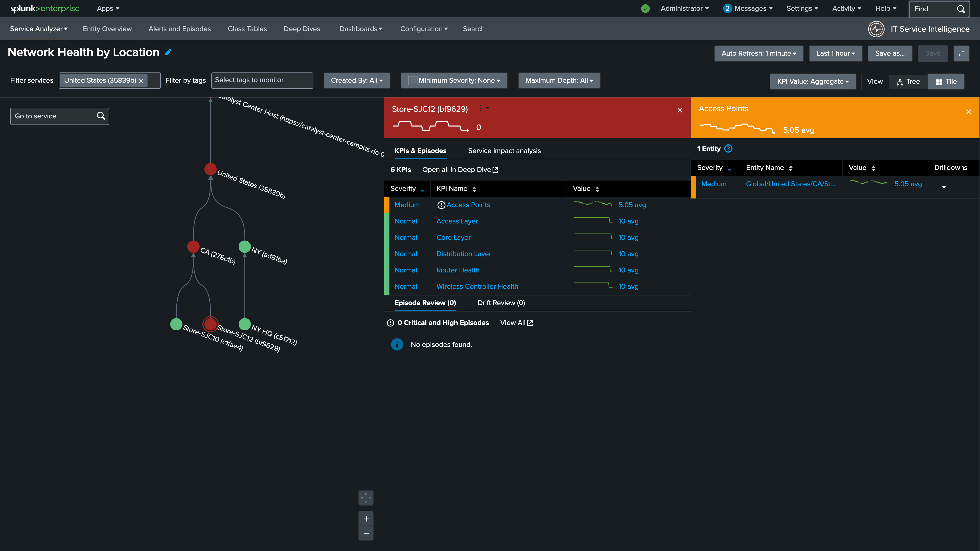Click the Go to service search icon

point(101,116)
